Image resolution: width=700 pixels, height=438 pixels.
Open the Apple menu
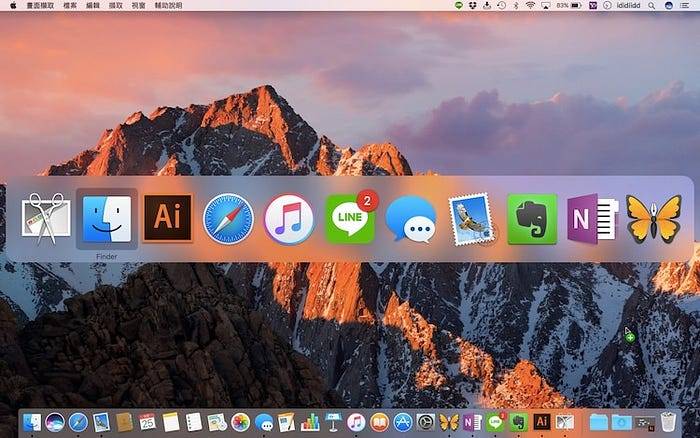click(13, 5)
